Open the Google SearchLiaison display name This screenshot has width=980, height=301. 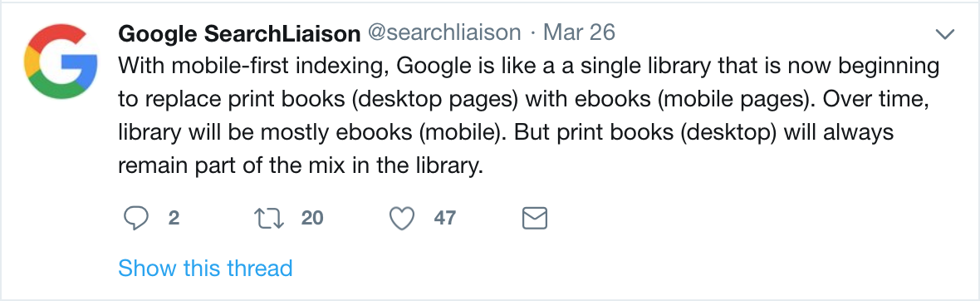(239, 33)
